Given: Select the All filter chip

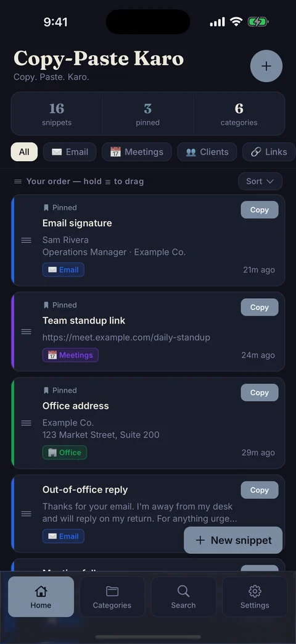Looking at the screenshot, I should coord(24,152).
